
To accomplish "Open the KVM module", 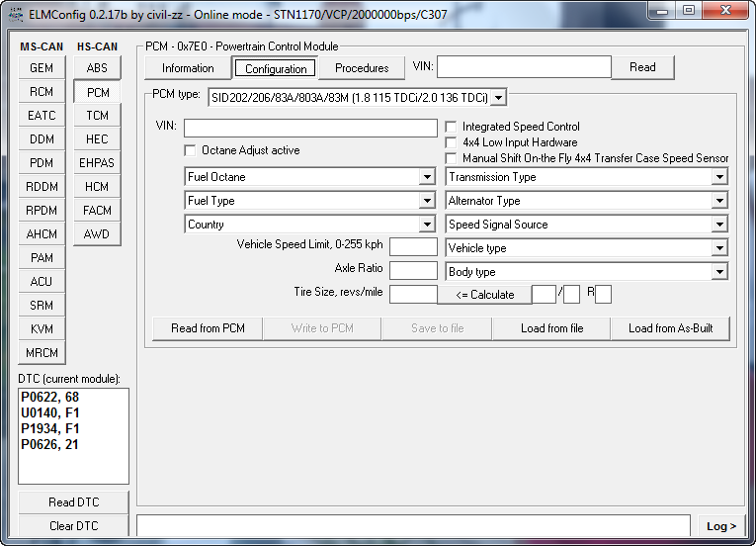I will (42, 328).
